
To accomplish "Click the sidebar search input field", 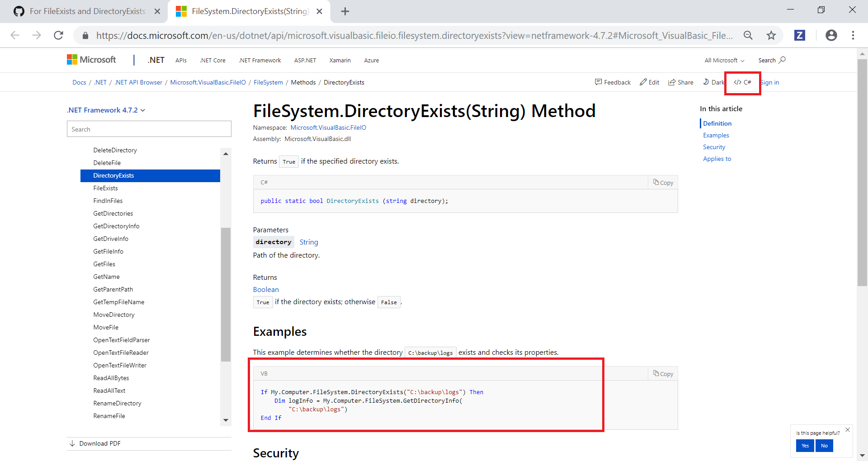I will click(x=149, y=129).
